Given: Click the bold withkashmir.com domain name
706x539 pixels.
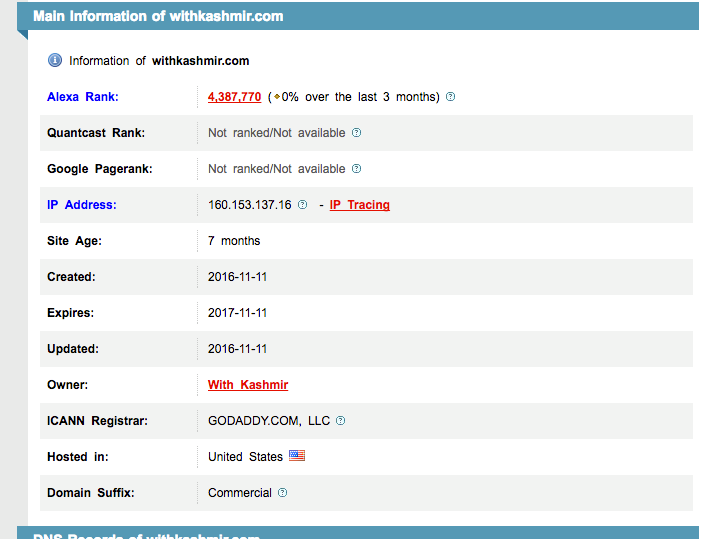Looking at the screenshot, I should pos(200,61).
